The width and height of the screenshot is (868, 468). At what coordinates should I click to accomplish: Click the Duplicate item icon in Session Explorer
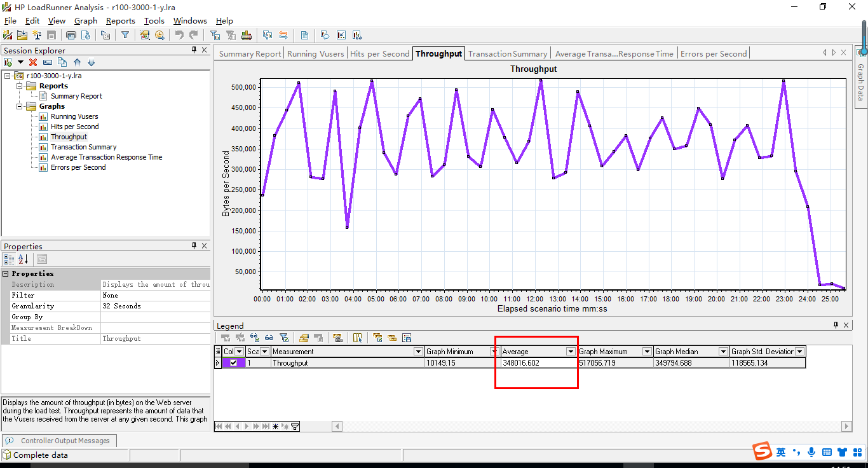tap(62, 62)
